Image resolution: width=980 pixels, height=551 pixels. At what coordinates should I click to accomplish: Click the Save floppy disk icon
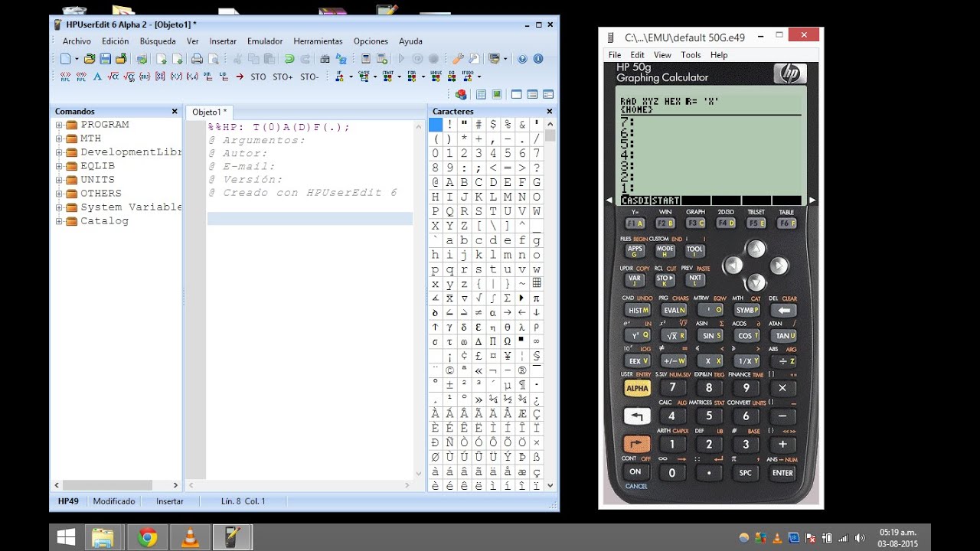click(105, 59)
